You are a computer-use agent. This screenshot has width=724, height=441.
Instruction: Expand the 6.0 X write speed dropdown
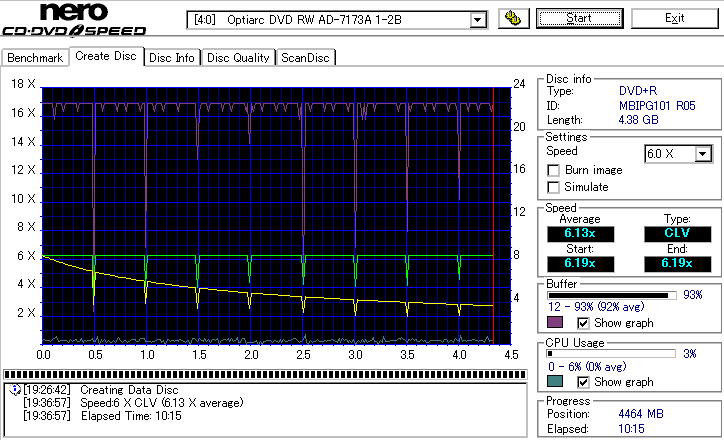click(703, 153)
